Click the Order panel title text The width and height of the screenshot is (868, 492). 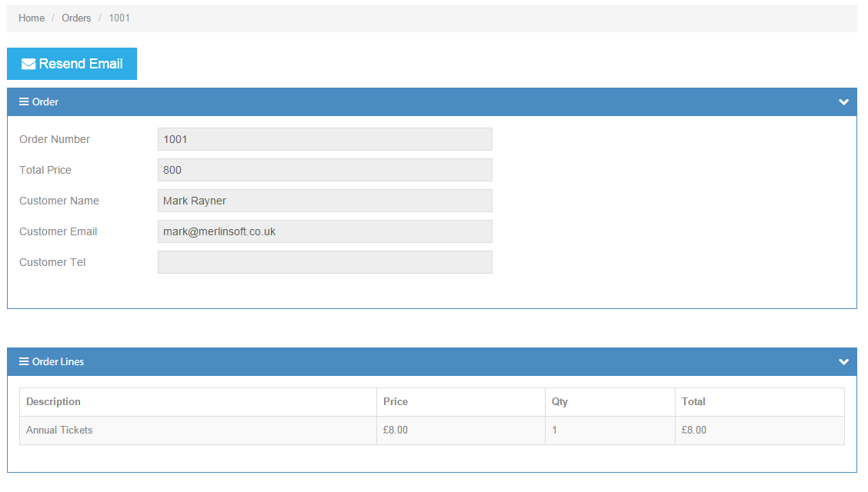(45, 101)
